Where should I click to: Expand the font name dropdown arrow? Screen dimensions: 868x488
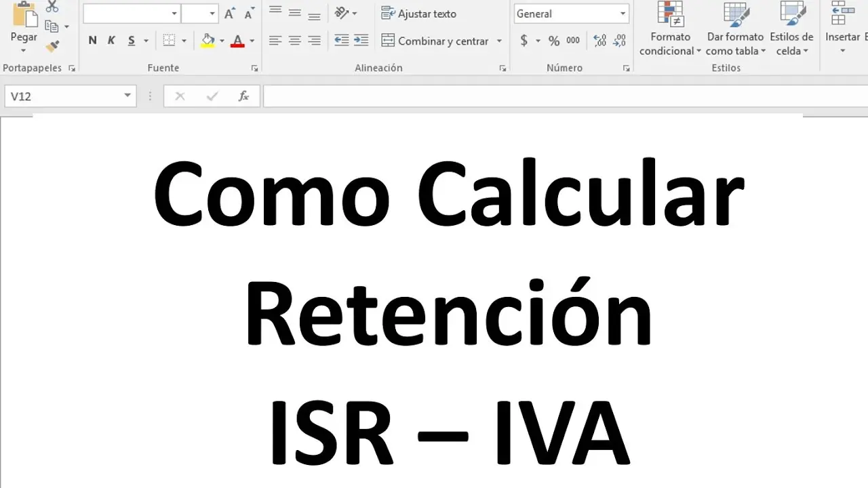pyautogui.click(x=174, y=14)
